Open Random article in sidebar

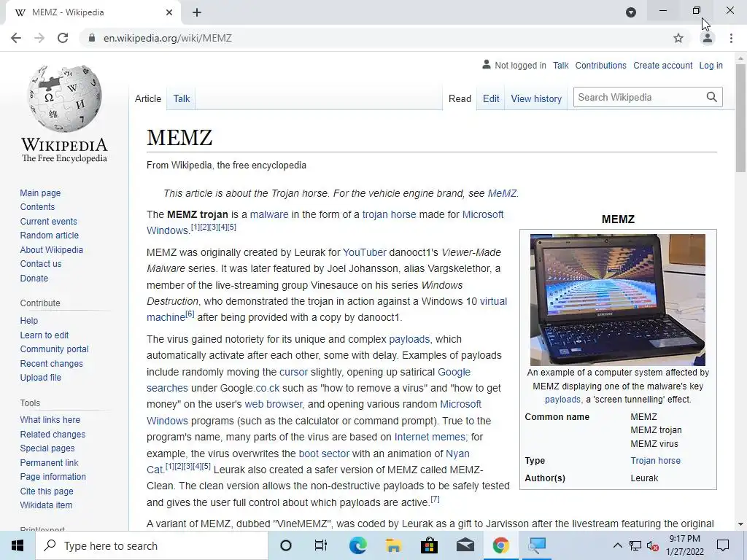click(x=50, y=236)
